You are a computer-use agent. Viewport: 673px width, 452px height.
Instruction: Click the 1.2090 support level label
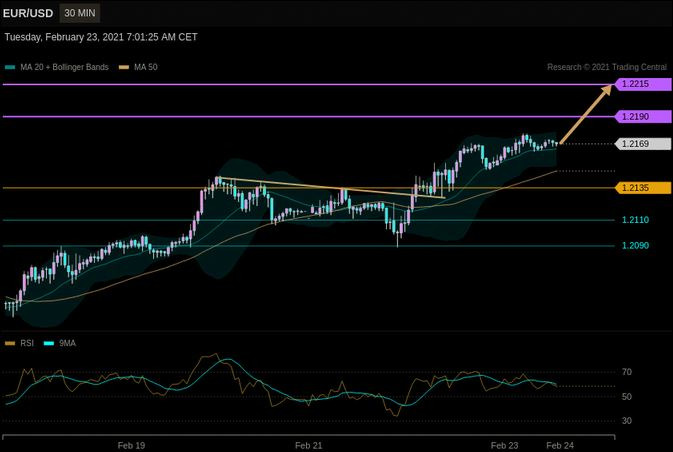(635, 246)
